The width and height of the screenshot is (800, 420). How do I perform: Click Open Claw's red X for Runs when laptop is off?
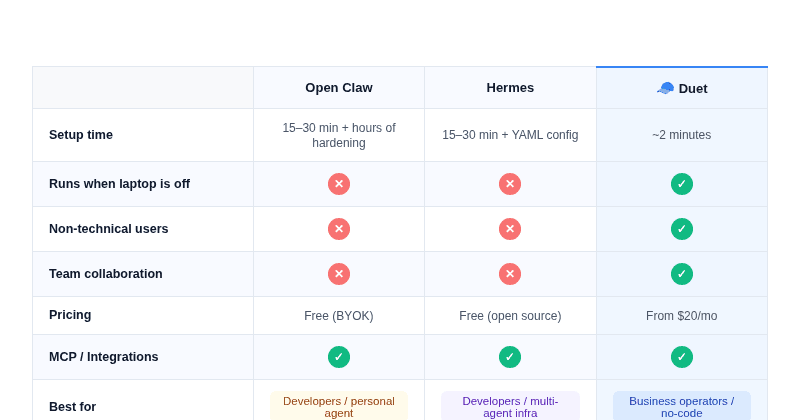[x=339, y=184]
